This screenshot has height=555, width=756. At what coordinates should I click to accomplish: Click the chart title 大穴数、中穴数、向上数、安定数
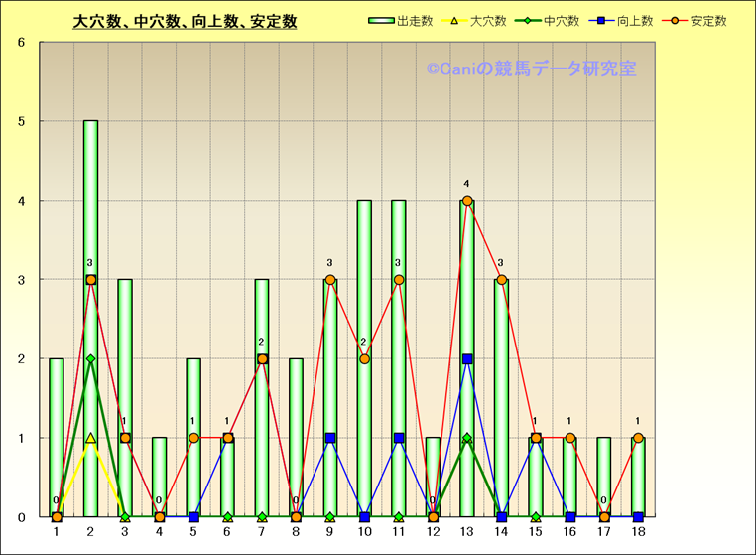(185, 21)
